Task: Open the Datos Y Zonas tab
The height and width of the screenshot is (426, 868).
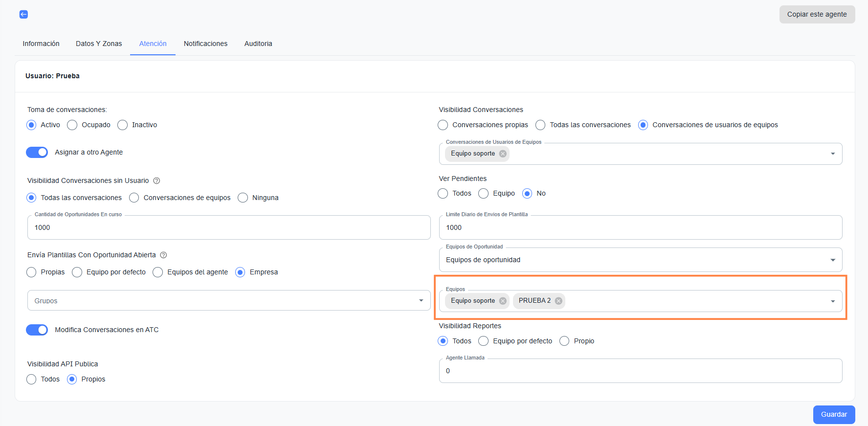Action: pos(99,44)
